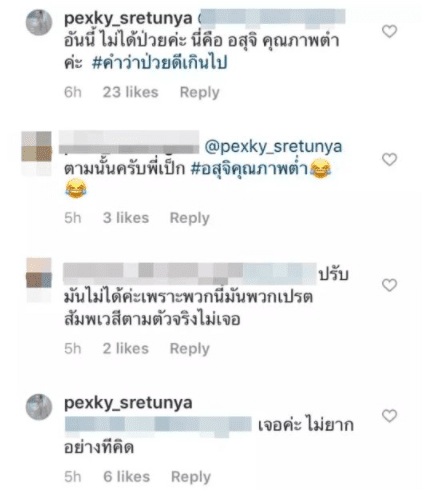View the 3 likes list
Image resolution: width=422 pixels, height=503 pixels.
(126, 218)
